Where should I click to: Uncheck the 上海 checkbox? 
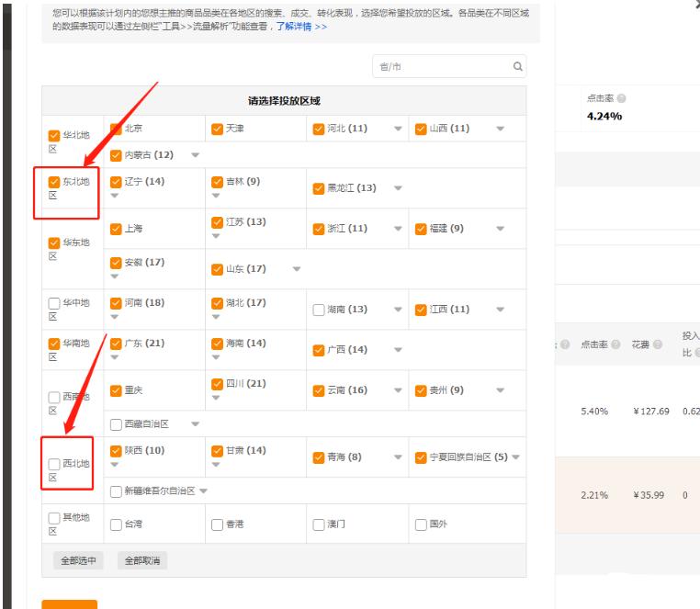point(116,229)
